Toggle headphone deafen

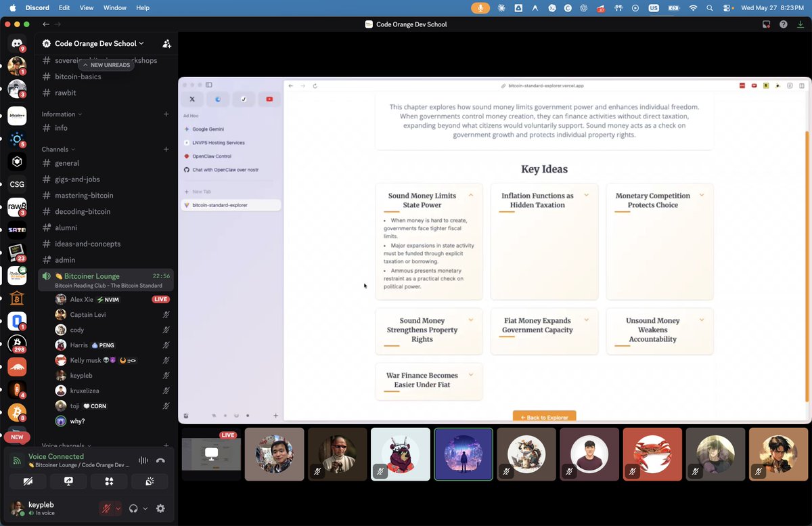click(x=133, y=508)
